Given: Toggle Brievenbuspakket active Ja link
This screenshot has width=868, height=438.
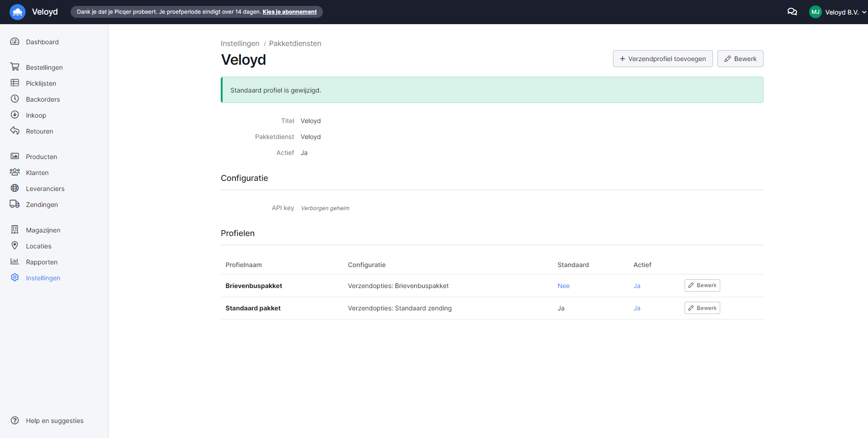Looking at the screenshot, I should [637, 286].
